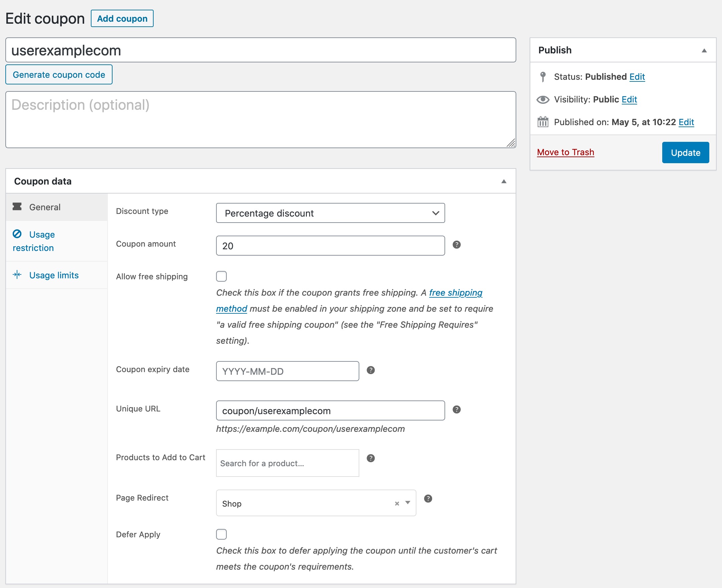Collapse the Publish panel

point(704,50)
